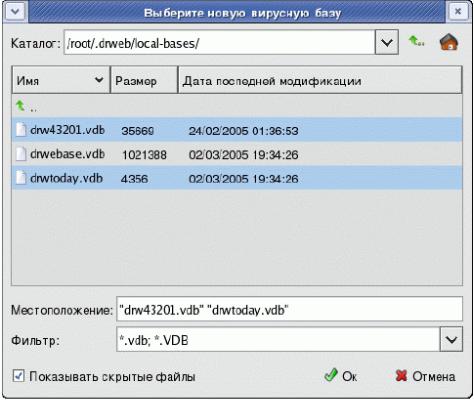474x401 pixels.
Task: Open window menu button in title bar
Action: tap(15, 12)
